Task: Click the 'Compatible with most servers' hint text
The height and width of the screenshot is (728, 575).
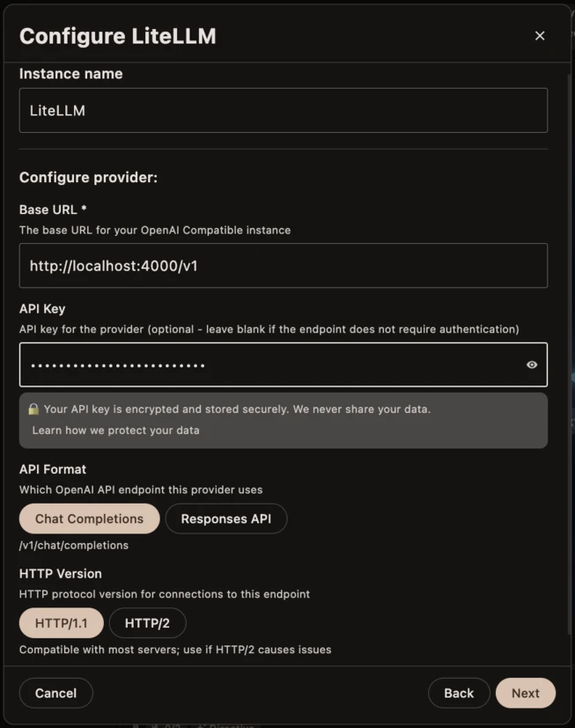Action: coord(175,650)
